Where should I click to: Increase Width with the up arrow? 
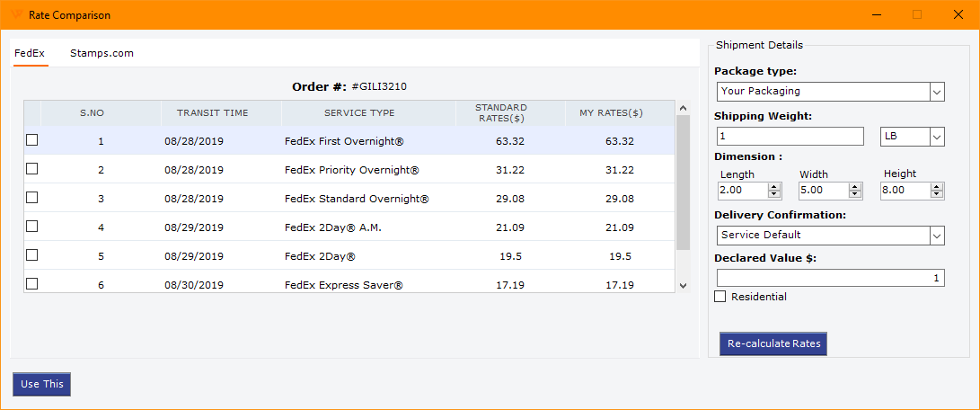pos(856,186)
